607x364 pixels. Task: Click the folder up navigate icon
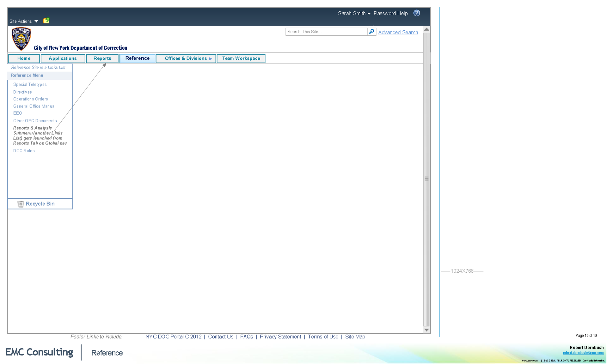(46, 21)
